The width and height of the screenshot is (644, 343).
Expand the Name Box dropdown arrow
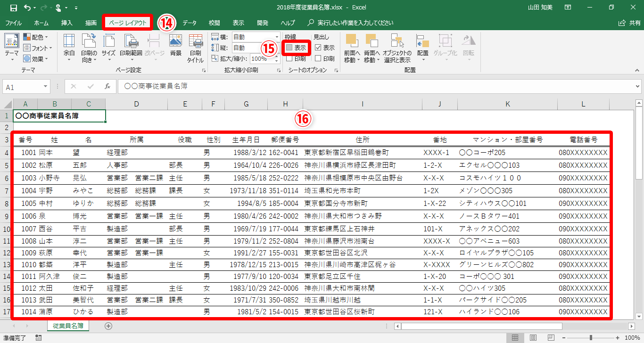[x=46, y=87]
